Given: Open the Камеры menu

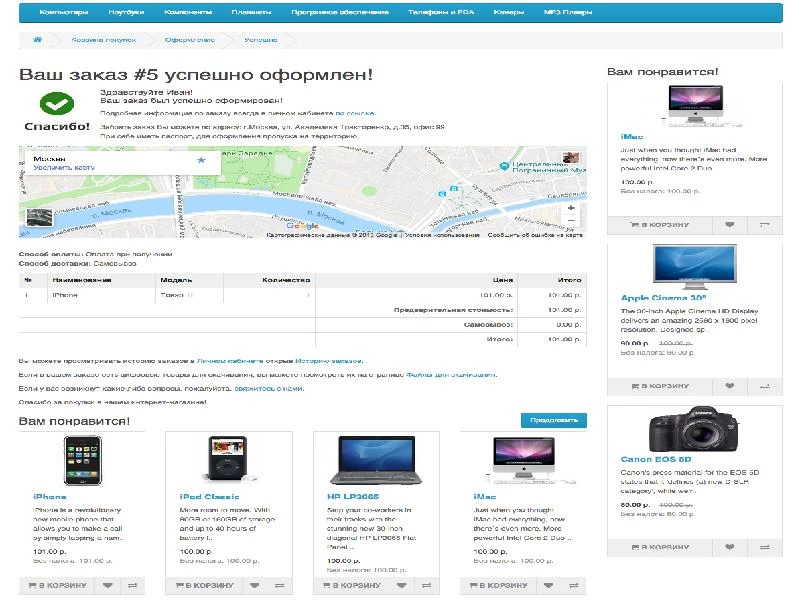Looking at the screenshot, I should click(x=509, y=12).
